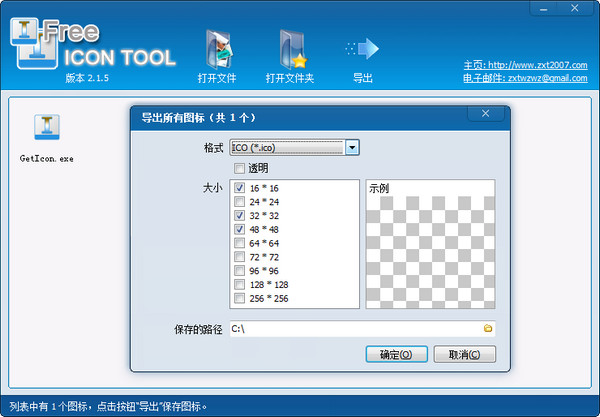Minimize the Free Icon Tool window
The image size is (600, 417).
pos(544,7)
